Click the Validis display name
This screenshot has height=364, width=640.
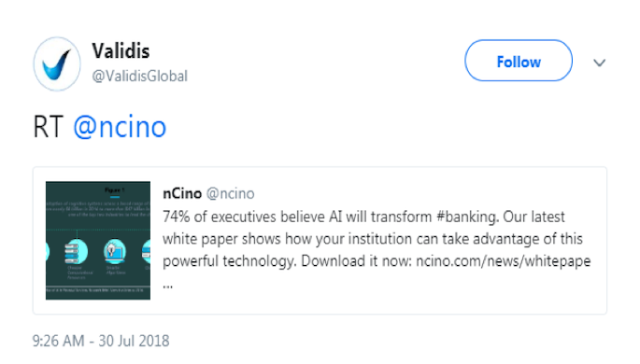tap(121, 51)
